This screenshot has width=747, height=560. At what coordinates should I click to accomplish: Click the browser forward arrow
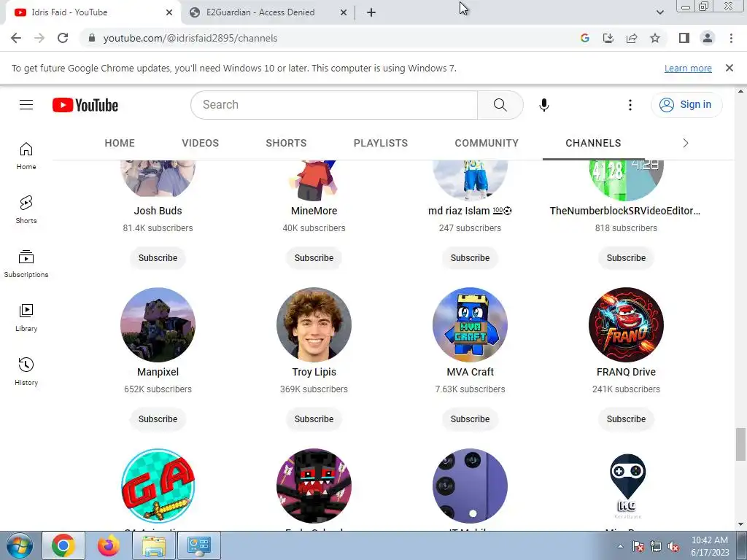(39, 38)
